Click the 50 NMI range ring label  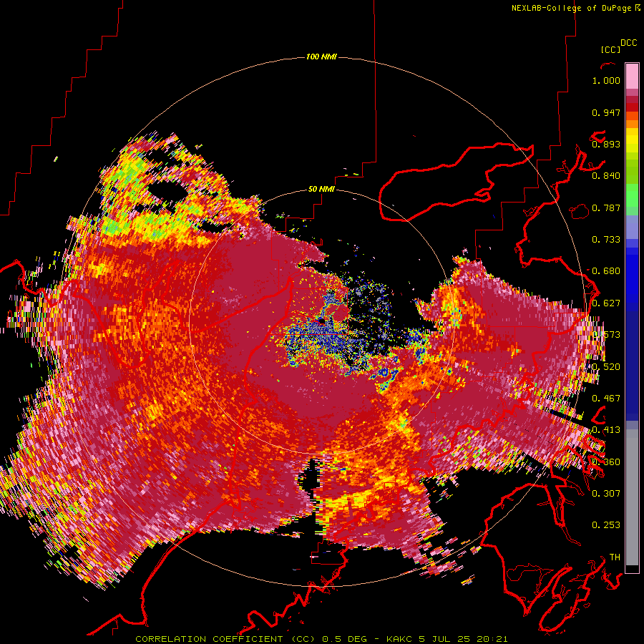321,190
